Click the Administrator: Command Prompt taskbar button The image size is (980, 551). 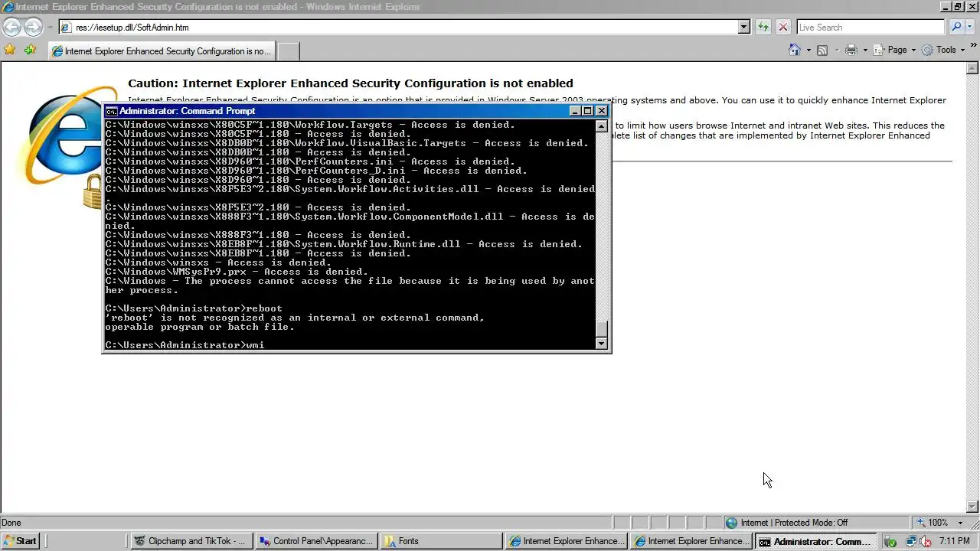point(816,541)
